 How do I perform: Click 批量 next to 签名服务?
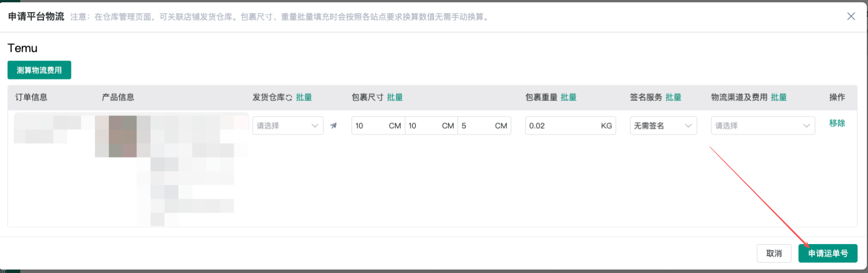pos(673,97)
